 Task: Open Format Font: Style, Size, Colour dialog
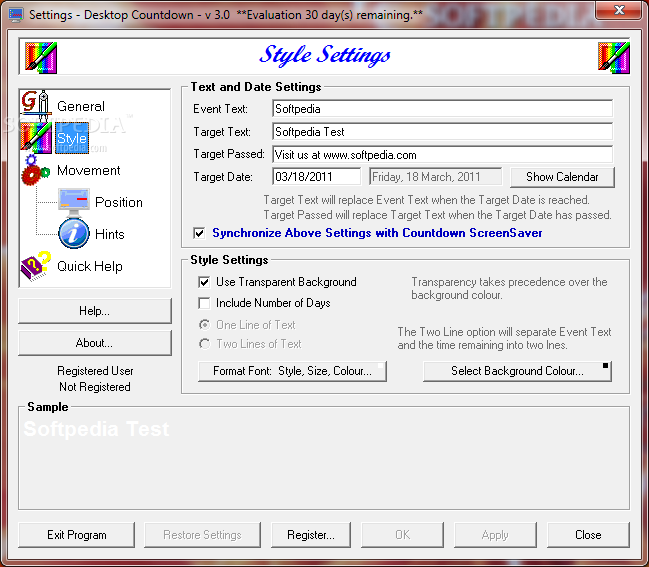tap(292, 371)
